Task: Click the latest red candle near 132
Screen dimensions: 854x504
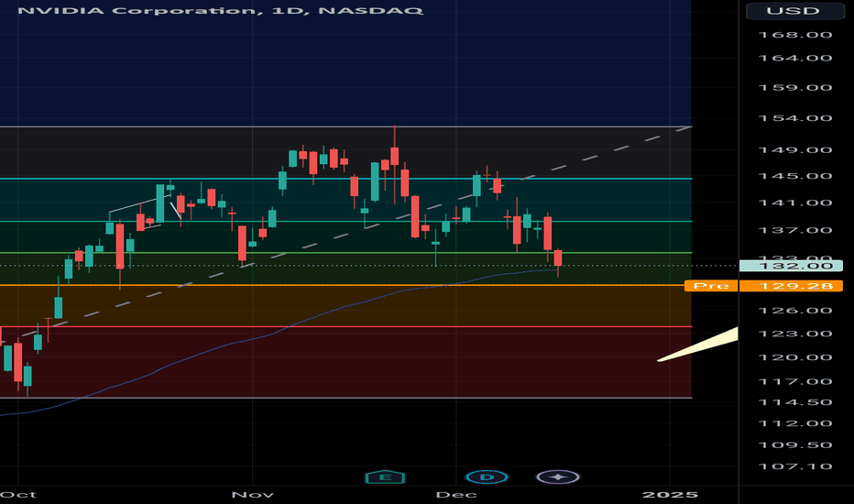Action: (x=558, y=258)
